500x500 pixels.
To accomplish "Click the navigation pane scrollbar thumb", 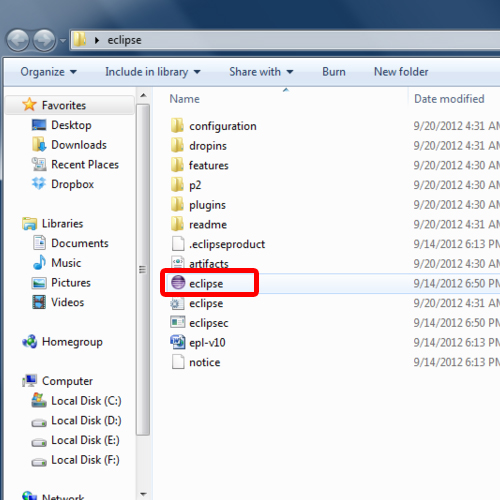I will point(143,270).
